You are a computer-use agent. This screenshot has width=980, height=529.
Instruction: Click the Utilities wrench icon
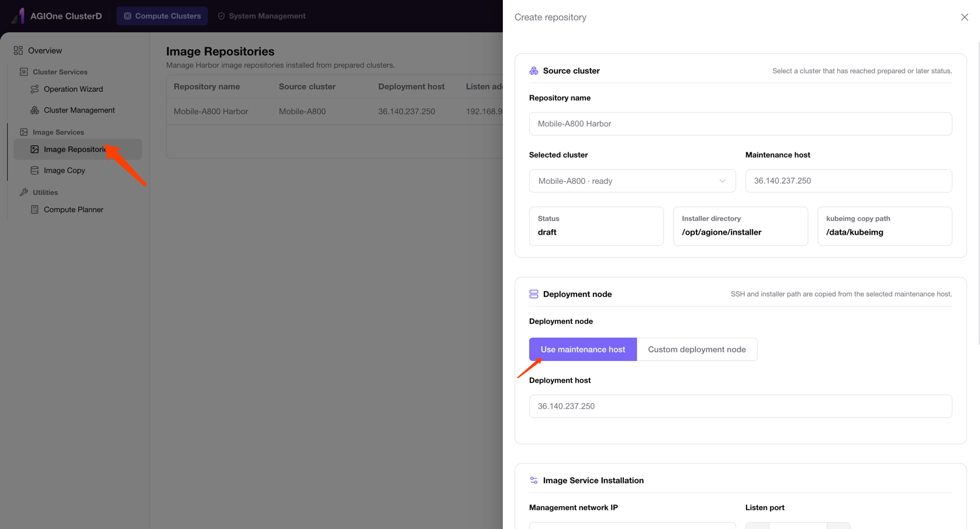coord(23,193)
